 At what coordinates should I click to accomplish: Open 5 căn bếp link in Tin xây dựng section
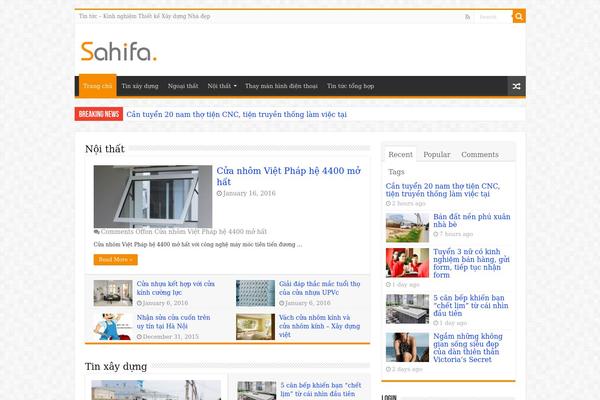coord(321,389)
